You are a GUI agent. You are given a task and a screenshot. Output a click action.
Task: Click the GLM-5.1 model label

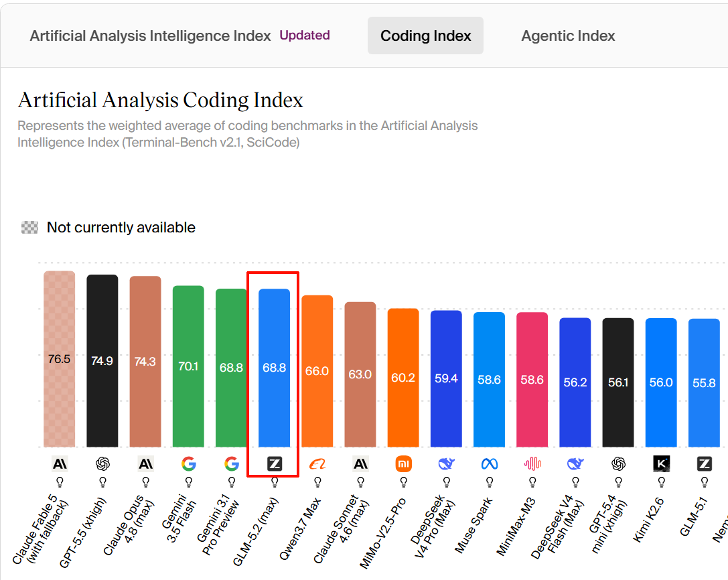pyautogui.click(x=694, y=516)
